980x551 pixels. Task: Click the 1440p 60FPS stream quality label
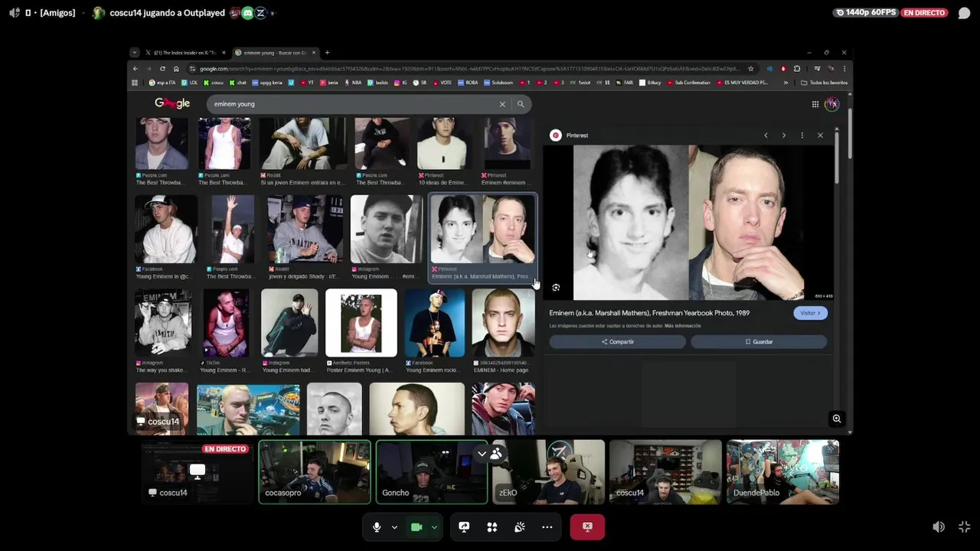866,12
